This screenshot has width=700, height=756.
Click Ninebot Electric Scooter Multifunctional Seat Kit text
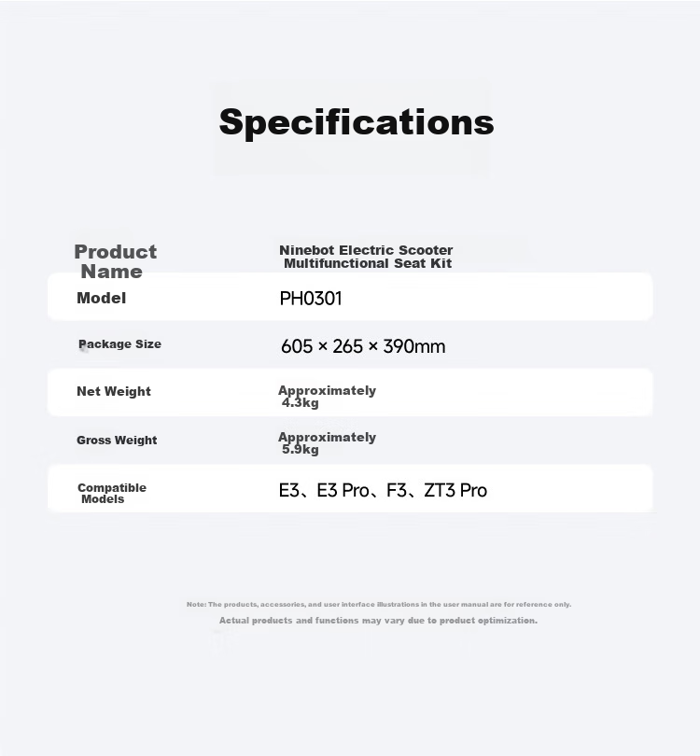click(x=367, y=257)
